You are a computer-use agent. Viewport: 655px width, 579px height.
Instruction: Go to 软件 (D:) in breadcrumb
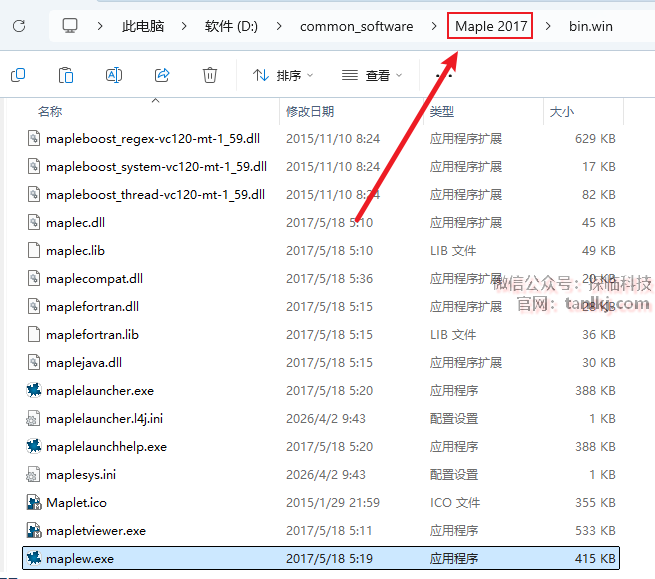click(x=231, y=26)
